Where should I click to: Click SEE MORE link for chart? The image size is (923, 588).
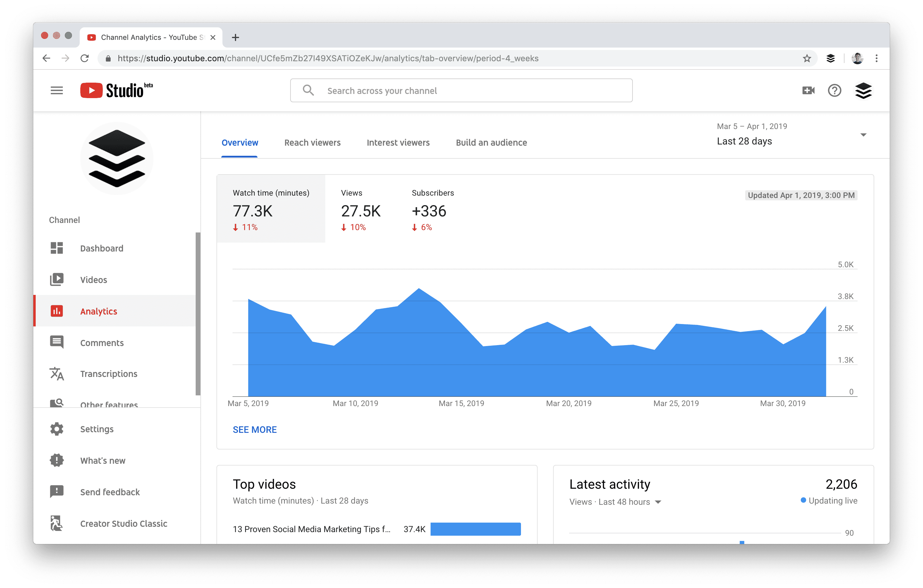tap(254, 429)
